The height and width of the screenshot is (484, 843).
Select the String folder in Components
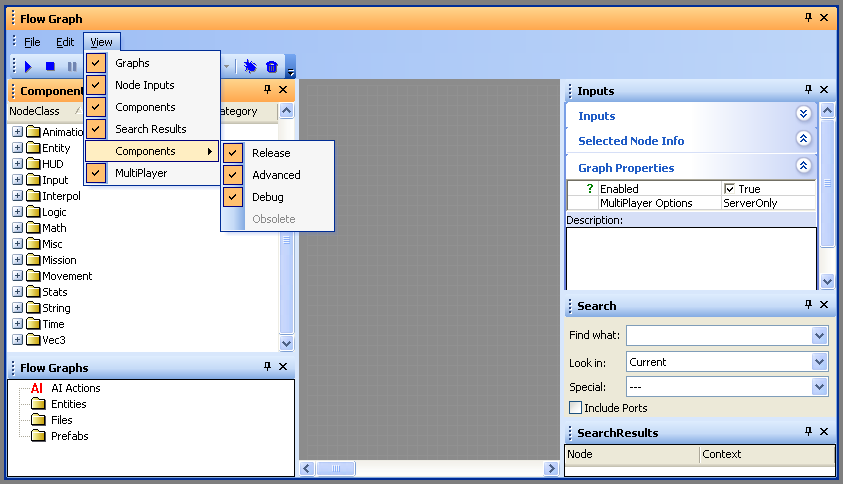[49, 308]
